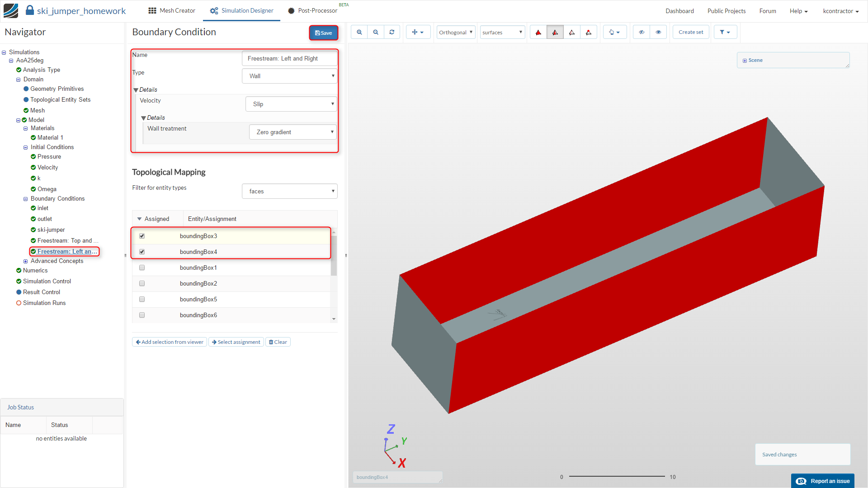Click the Save button
868x488 pixels.
click(x=324, y=33)
